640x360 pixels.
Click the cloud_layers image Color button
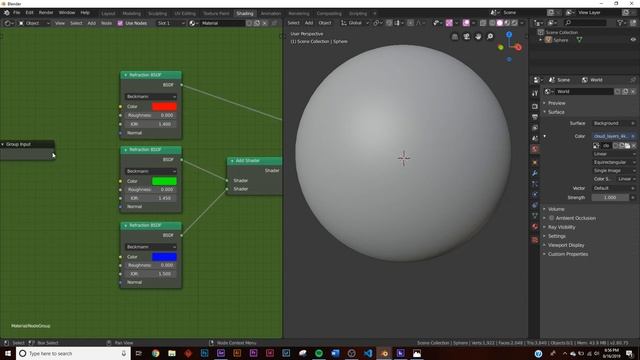pos(614,136)
